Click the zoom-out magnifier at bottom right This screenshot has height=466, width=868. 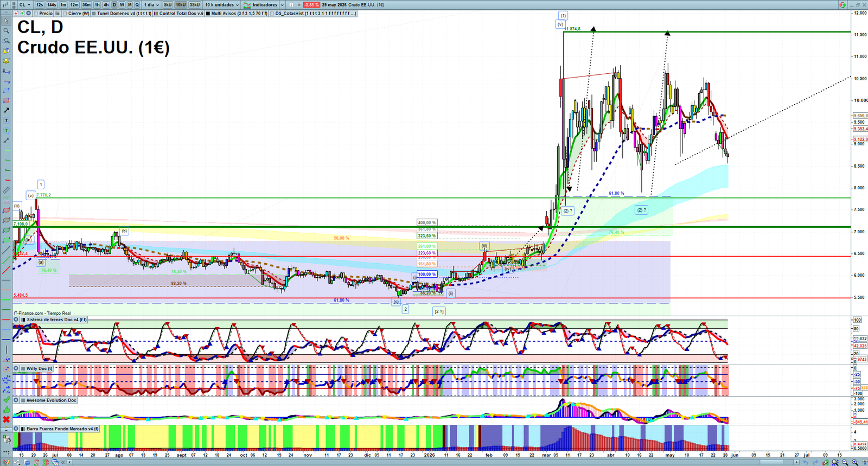(845, 462)
